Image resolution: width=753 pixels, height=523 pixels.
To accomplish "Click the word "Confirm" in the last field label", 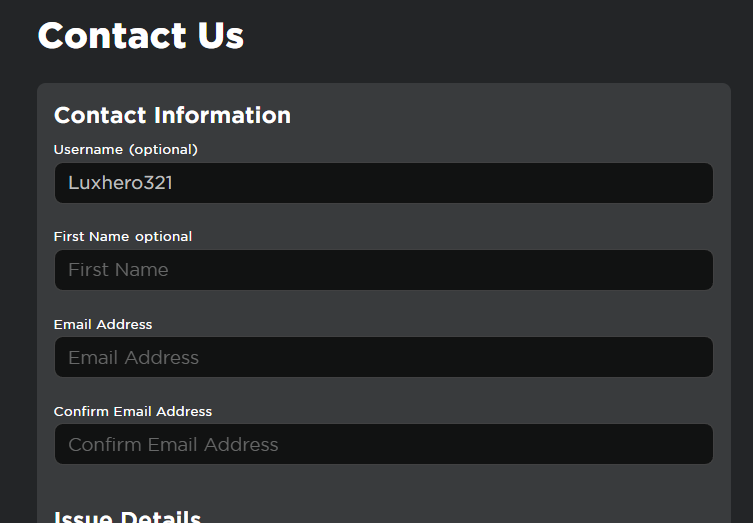I will pyautogui.click(x=81, y=411).
